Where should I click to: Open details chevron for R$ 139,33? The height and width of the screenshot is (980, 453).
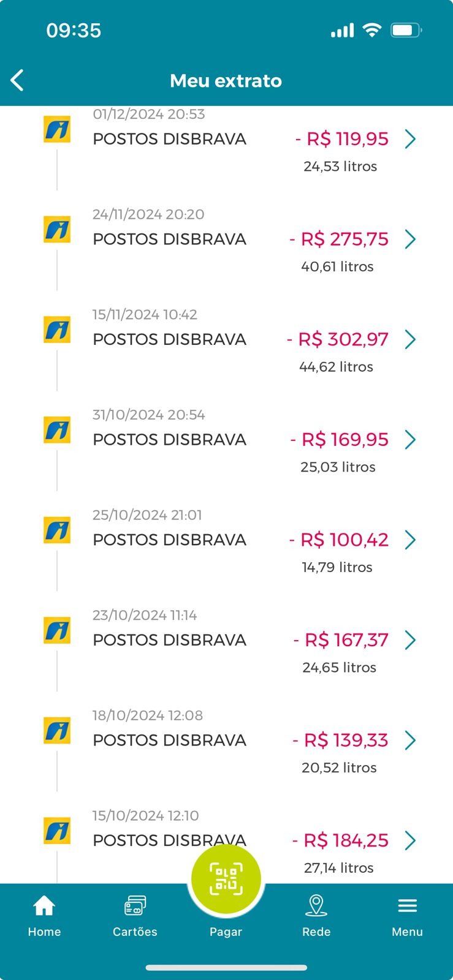point(411,740)
